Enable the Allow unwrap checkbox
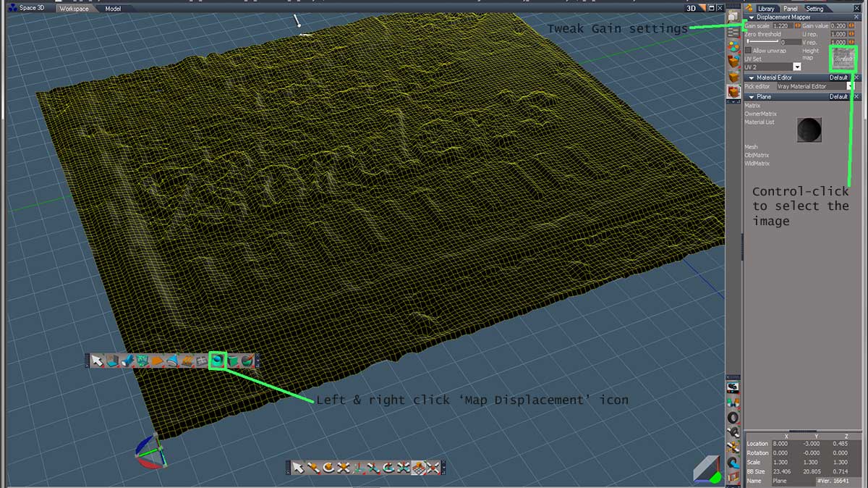Viewport: 868px width, 488px height. point(748,51)
